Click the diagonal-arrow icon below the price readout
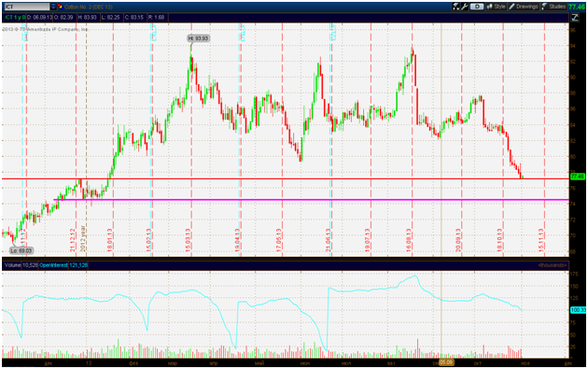Viewport: 588px width, 369px height. [x=575, y=17]
